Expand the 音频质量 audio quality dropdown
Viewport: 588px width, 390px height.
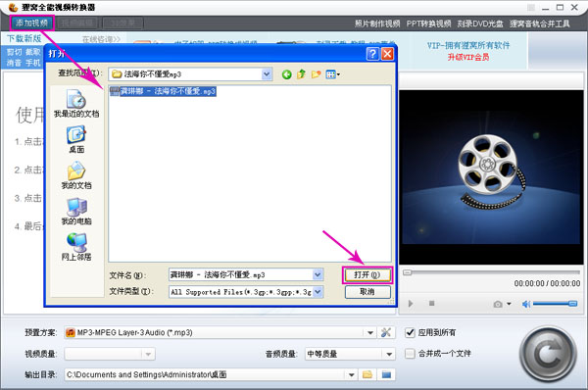389,354
